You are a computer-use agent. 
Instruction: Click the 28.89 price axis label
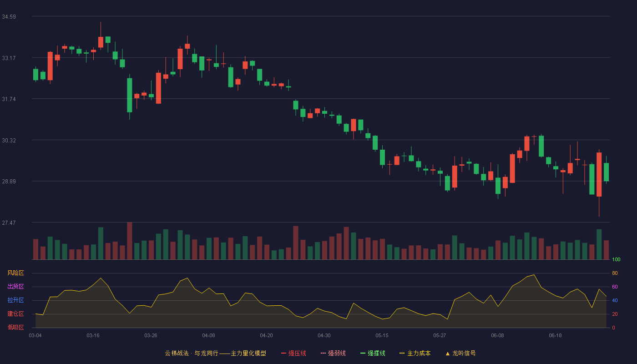point(9,182)
